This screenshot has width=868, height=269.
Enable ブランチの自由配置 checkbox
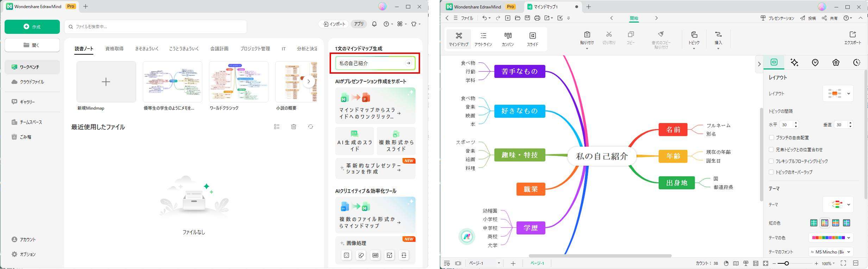[772, 137]
